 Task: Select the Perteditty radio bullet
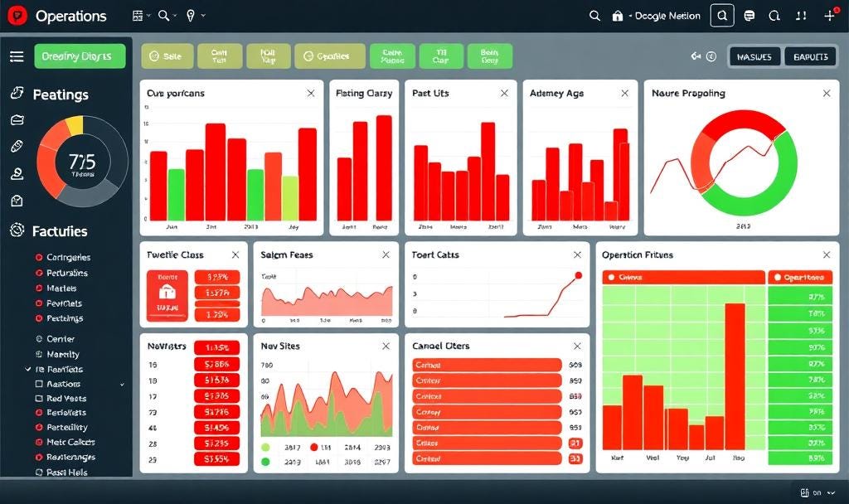pyautogui.click(x=39, y=427)
